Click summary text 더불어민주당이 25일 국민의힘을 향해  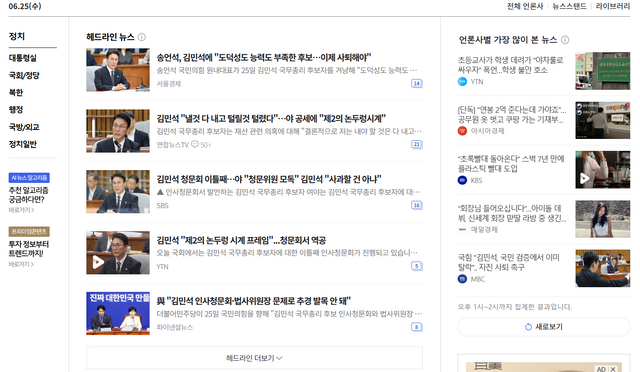(289, 314)
